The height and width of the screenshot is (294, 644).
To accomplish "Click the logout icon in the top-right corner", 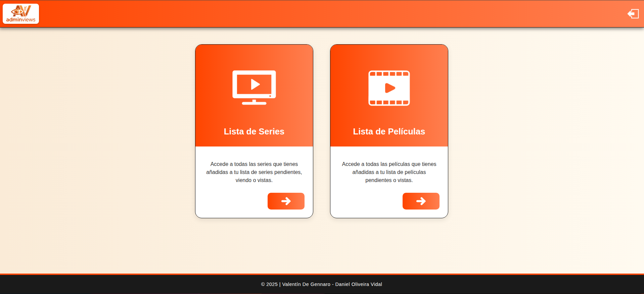I will tap(633, 14).
